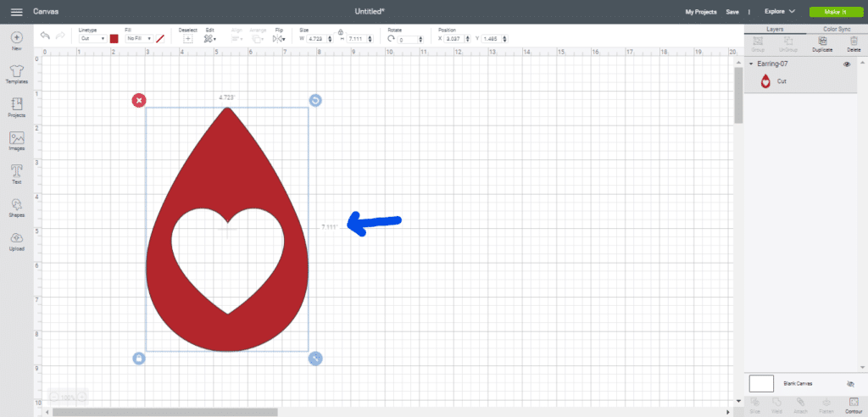868x417 pixels.
Task: Open the Linetype dropdown
Action: tap(92, 38)
